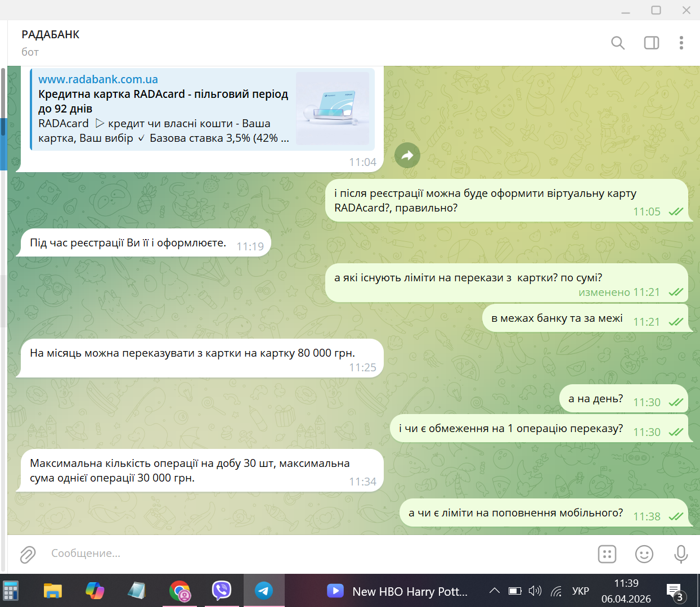Open search in the chat header

coord(618,43)
